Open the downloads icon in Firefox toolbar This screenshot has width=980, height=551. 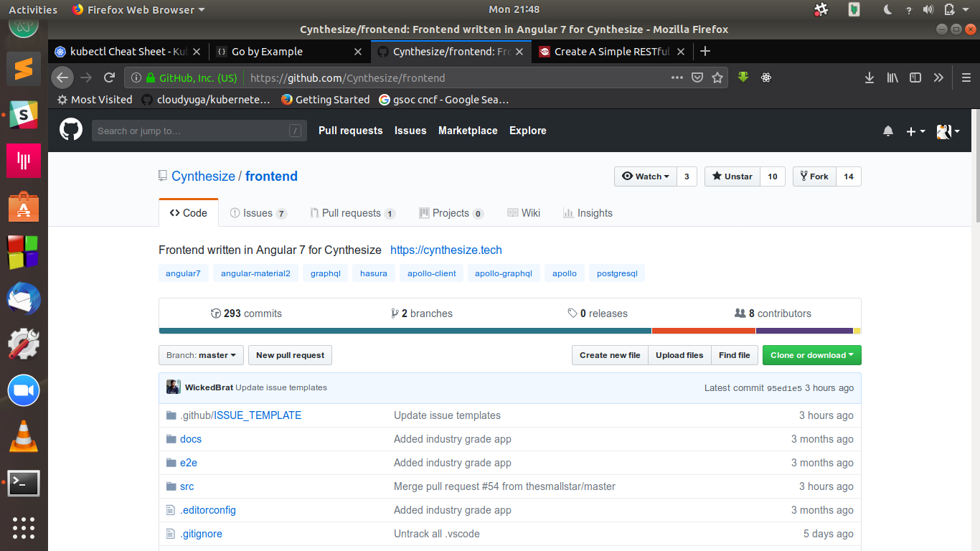(869, 77)
